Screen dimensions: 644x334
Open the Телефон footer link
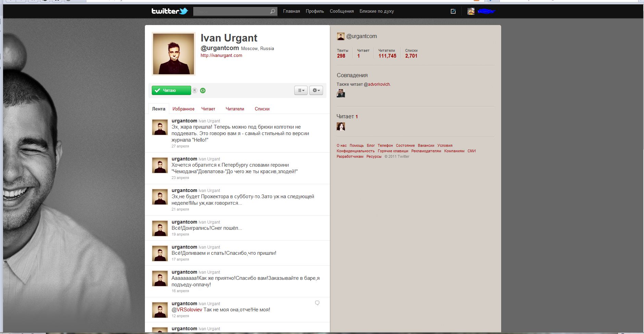385,145
